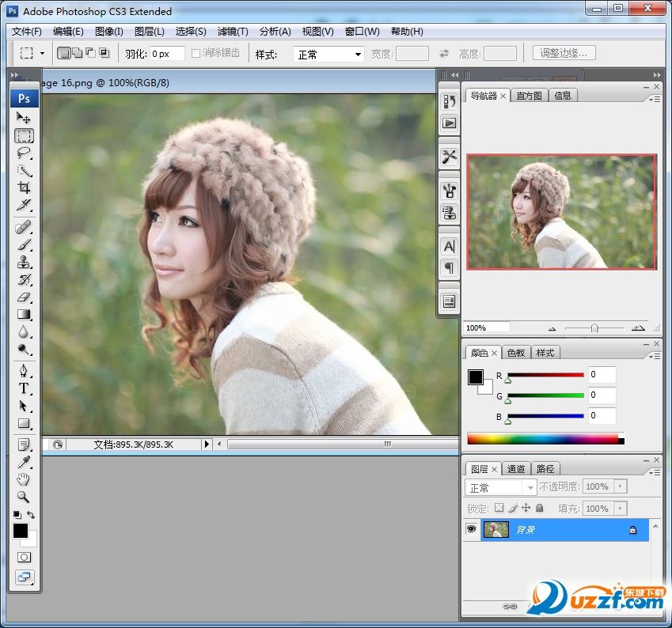
Task: Select the Eraser tool
Action: 24,297
